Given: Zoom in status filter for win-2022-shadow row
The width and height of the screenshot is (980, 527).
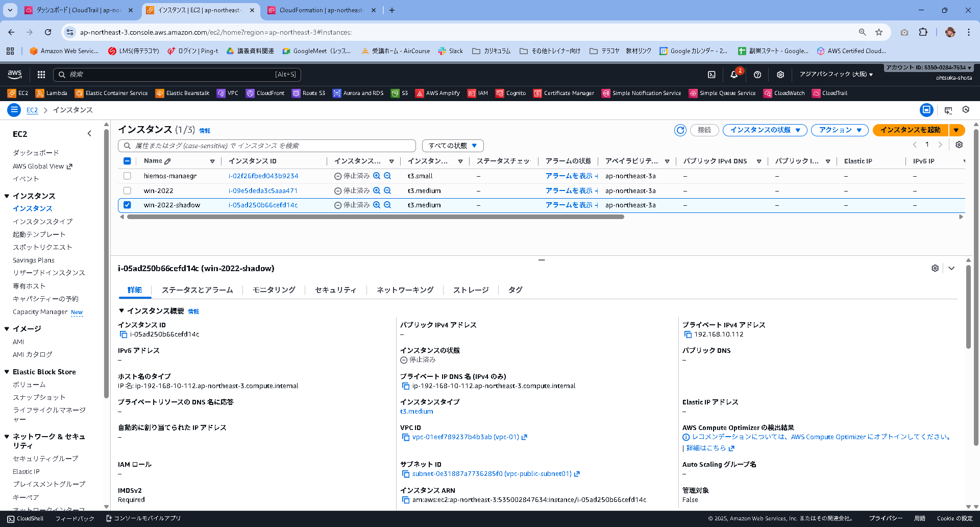Looking at the screenshot, I should click(x=377, y=205).
